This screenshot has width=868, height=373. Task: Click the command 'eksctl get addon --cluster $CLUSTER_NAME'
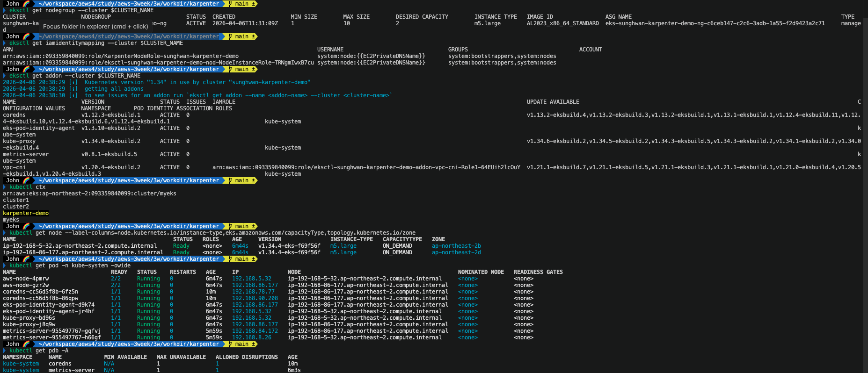[75, 76]
